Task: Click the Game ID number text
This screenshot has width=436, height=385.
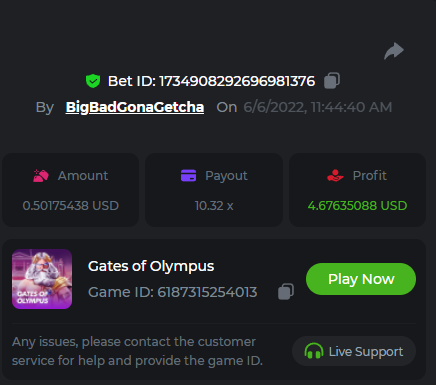Action: 207,292
